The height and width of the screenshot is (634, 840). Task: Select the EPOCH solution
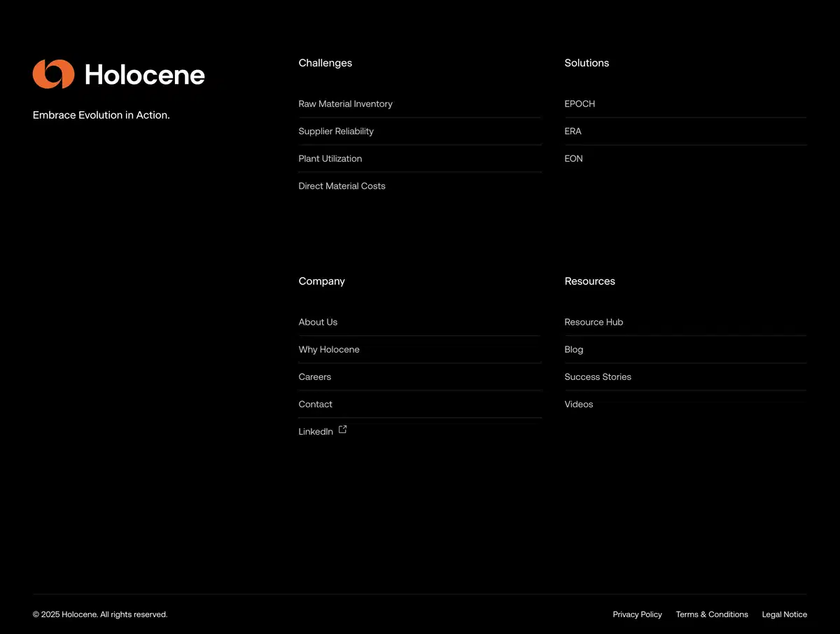coord(580,104)
